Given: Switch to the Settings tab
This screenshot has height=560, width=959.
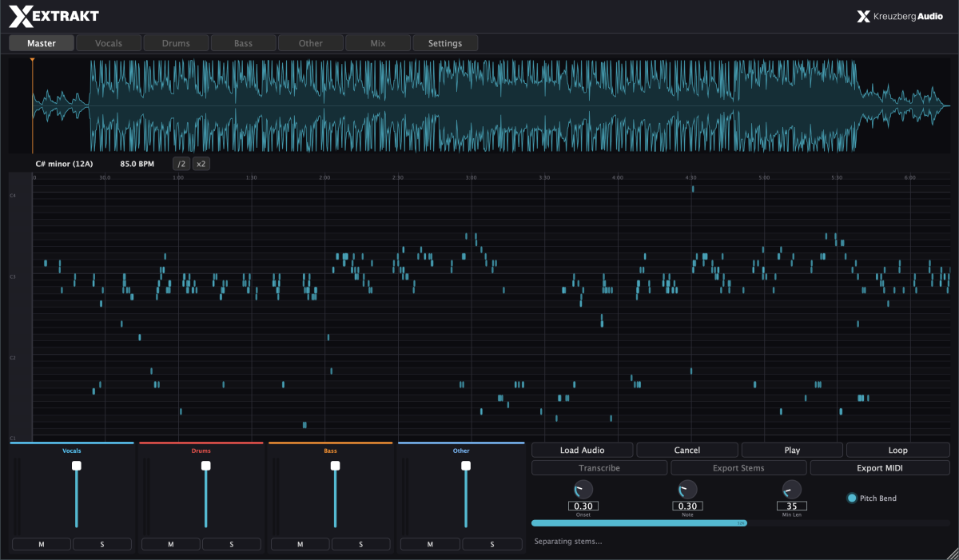Looking at the screenshot, I should click(x=445, y=43).
